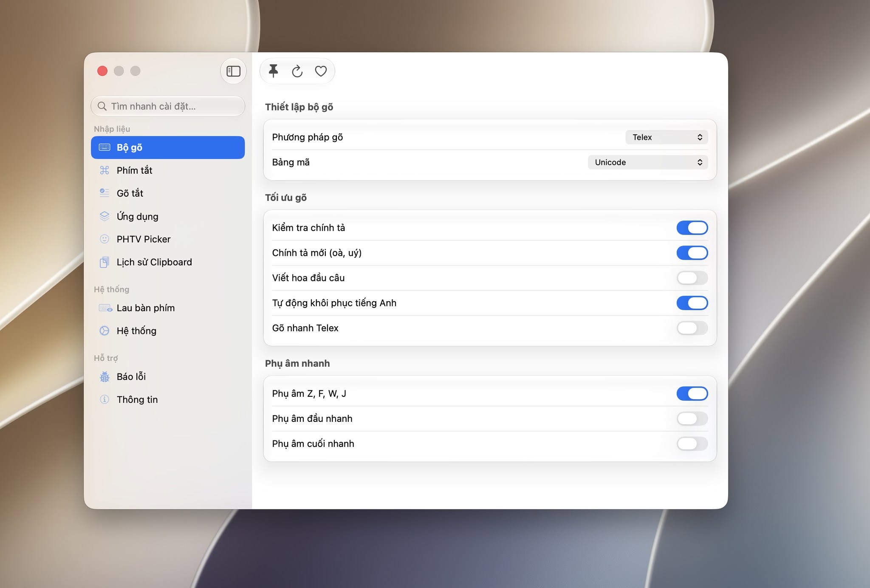Click the heart icon in the toolbar
870x588 pixels.
(x=321, y=71)
